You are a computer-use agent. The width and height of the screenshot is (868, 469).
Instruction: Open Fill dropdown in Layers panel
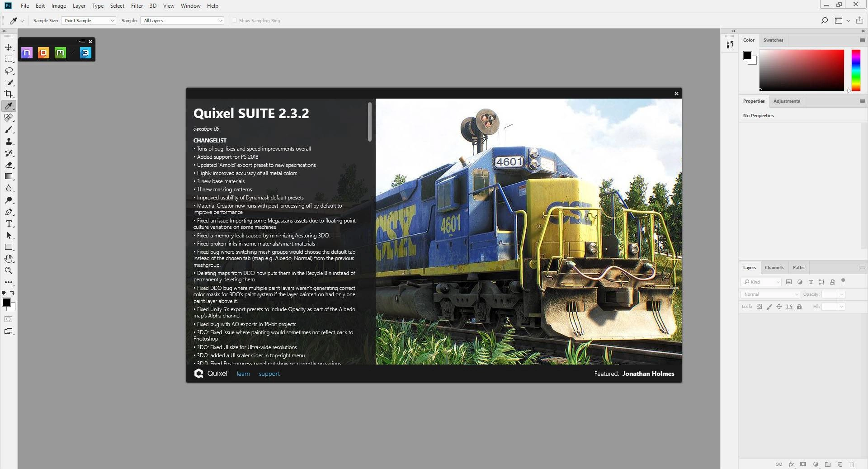[x=841, y=307]
